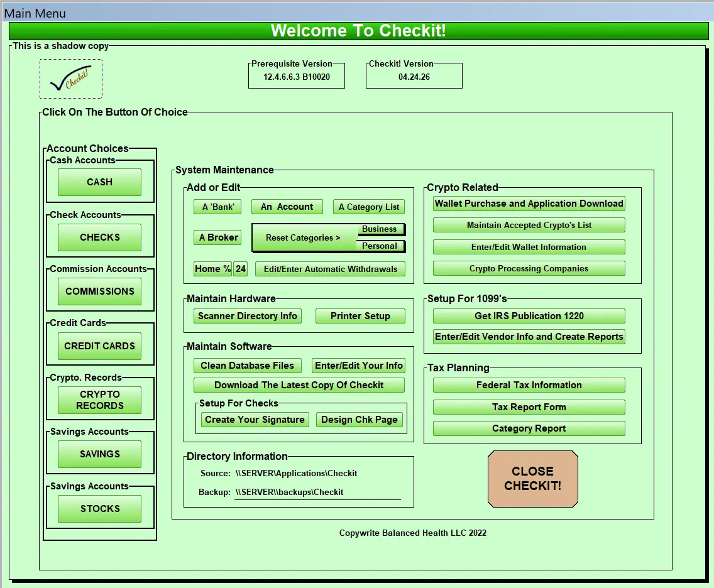Open Crypto Processing Companies
Image resolution: width=714 pixels, height=588 pixels.
coord(529,268)
